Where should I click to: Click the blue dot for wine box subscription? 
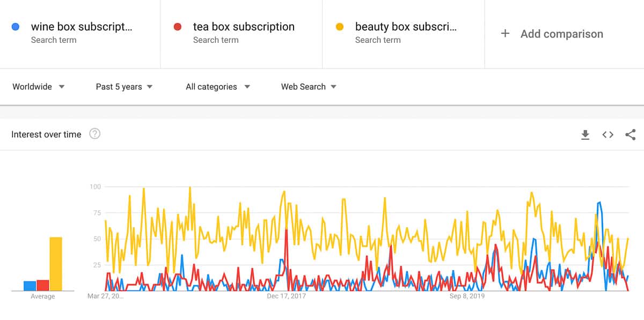pyautogui.click(x=16, y=26)
